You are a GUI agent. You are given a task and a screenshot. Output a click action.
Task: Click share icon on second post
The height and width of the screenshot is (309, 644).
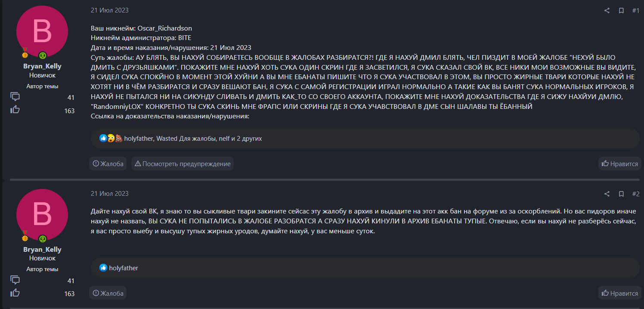point(607,194)
